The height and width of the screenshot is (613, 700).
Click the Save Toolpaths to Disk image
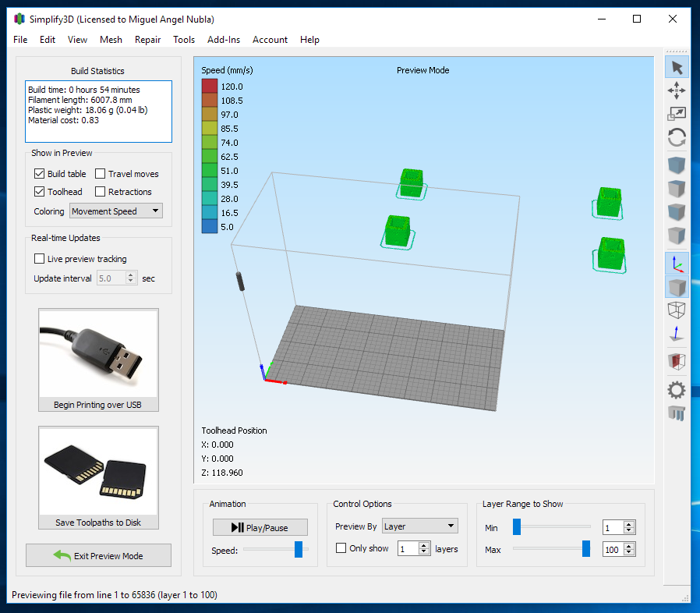(98, 471)
